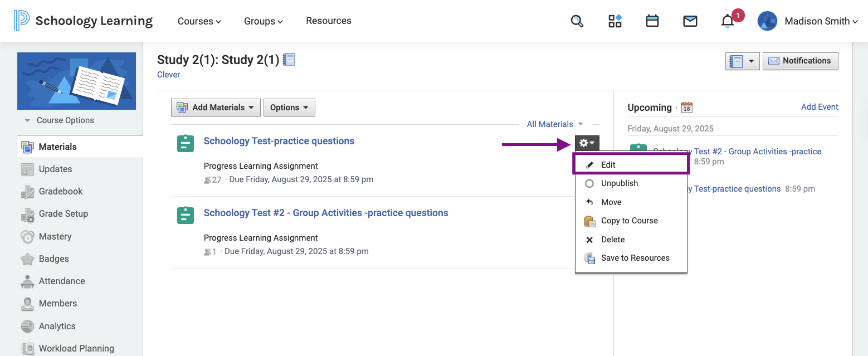Viewport: 868px width, 356px height.
Task: Click the assignment icon for Schoology Test-practice questions
Action: point(186,144)
